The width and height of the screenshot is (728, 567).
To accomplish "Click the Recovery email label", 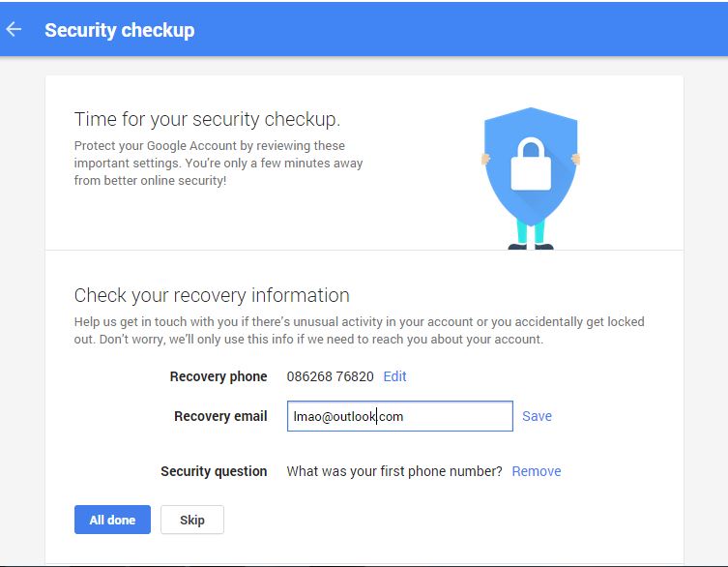I will point(220,416).
